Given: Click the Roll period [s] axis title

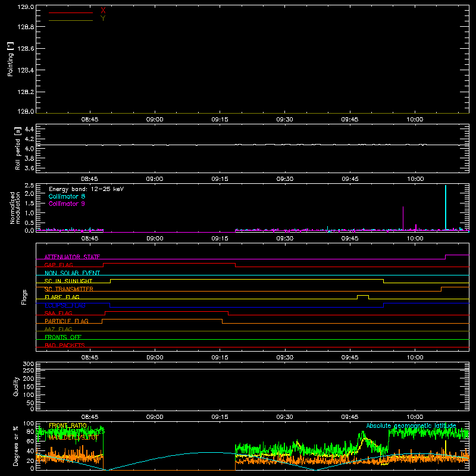Looking at the screenshot, I should tap(18, 148).
